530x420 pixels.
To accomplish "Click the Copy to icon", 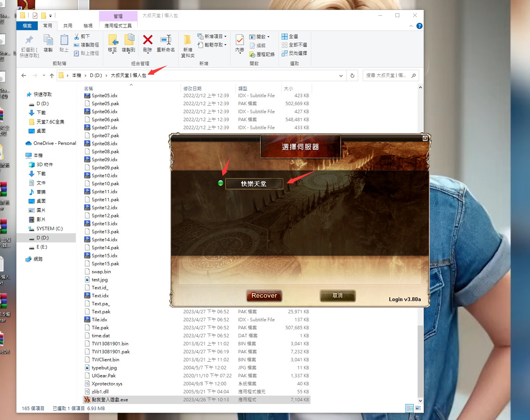I will [129, 40].
